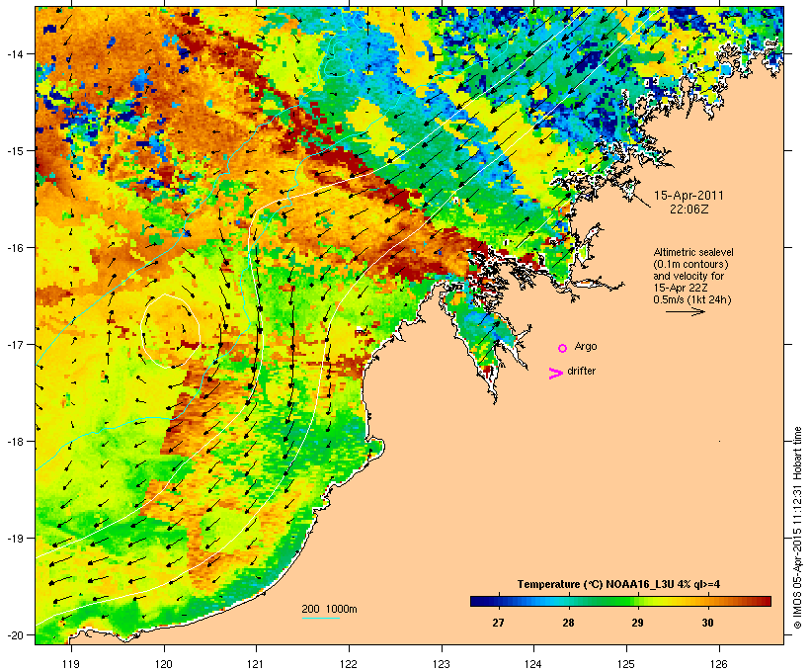
Task: Click the time label 22:06Z
Action: point(688,210)
